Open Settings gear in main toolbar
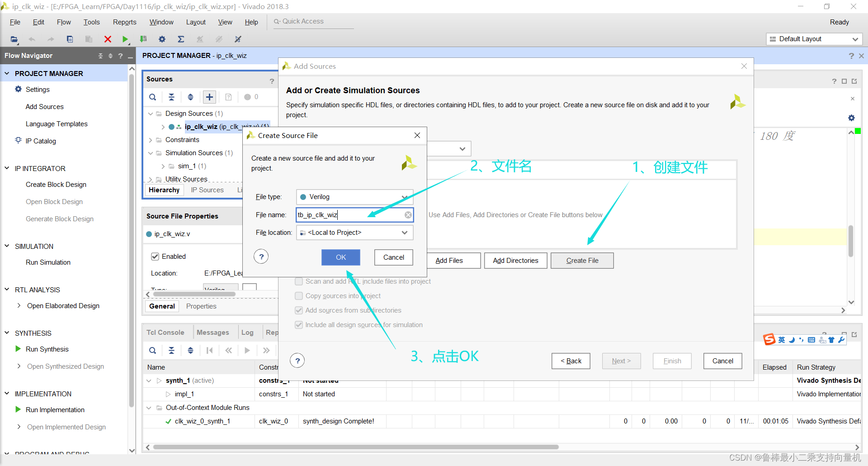Viewport: 868px width, 466px height. [x=162, y=39]
